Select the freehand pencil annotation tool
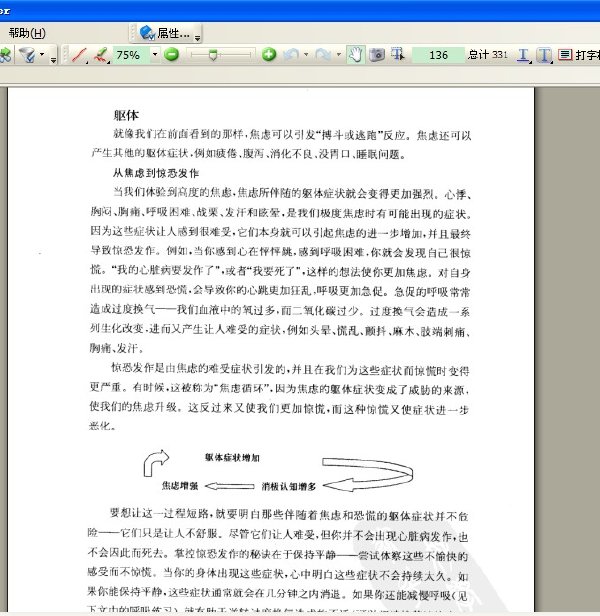Image resolution: width=600 pixels, height=616 pixels. tap(101, 55)
